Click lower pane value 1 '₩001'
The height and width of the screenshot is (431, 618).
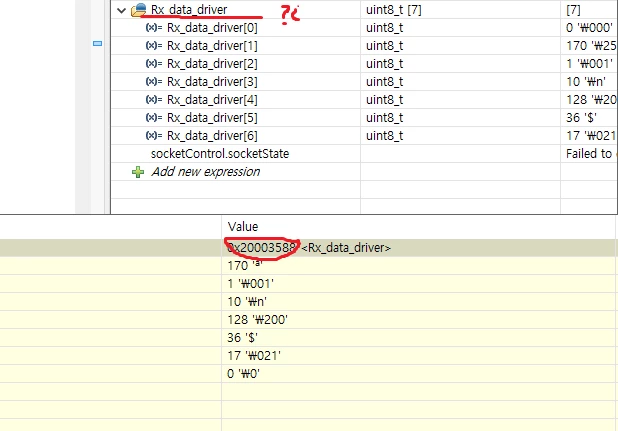250,284
